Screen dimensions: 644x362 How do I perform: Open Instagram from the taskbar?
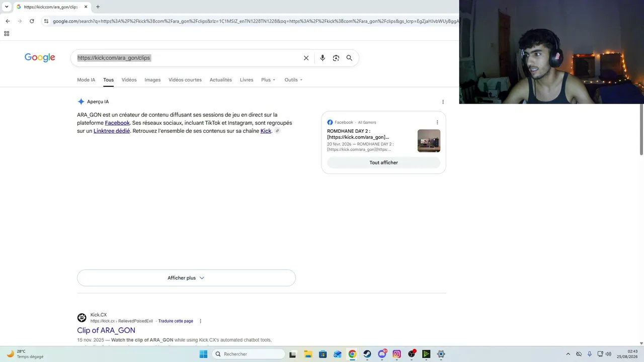coord(397,354)
